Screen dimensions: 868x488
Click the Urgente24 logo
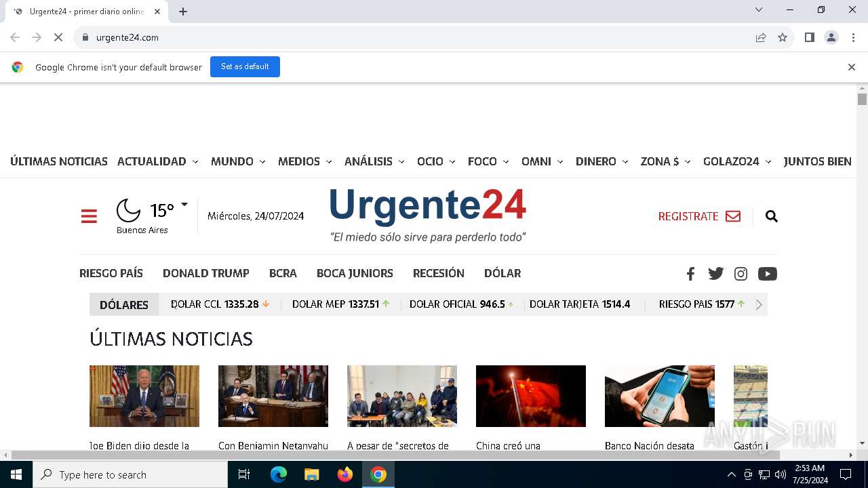coord(428,215)
